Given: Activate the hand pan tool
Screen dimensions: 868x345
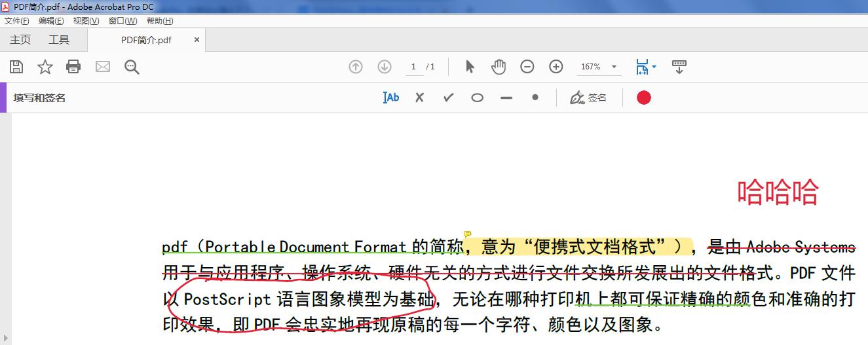Looking at the screenshot, I should (499, 67).
